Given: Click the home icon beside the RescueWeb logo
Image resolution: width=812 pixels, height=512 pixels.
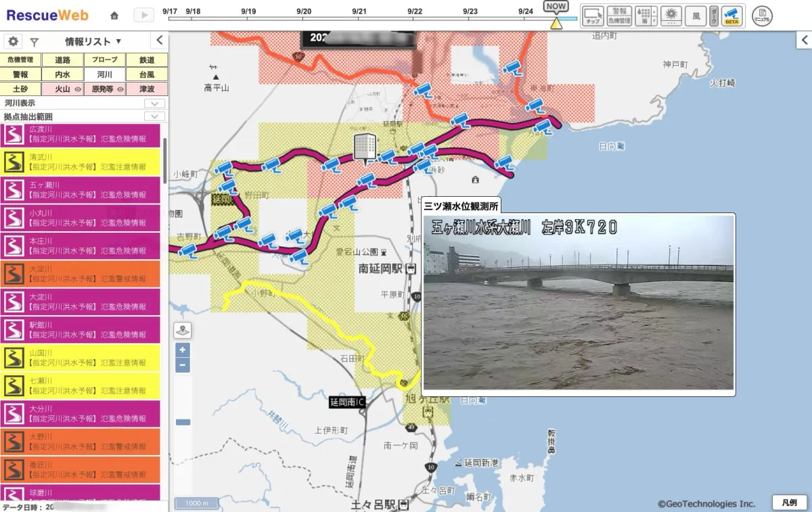Looking at the screenshot, I should point(114,16).
